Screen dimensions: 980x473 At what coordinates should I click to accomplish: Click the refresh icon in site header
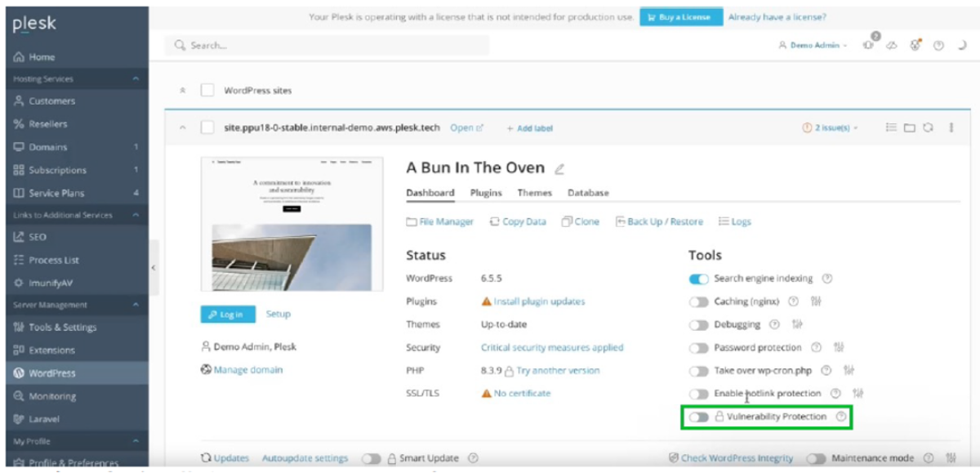point(928,127)
